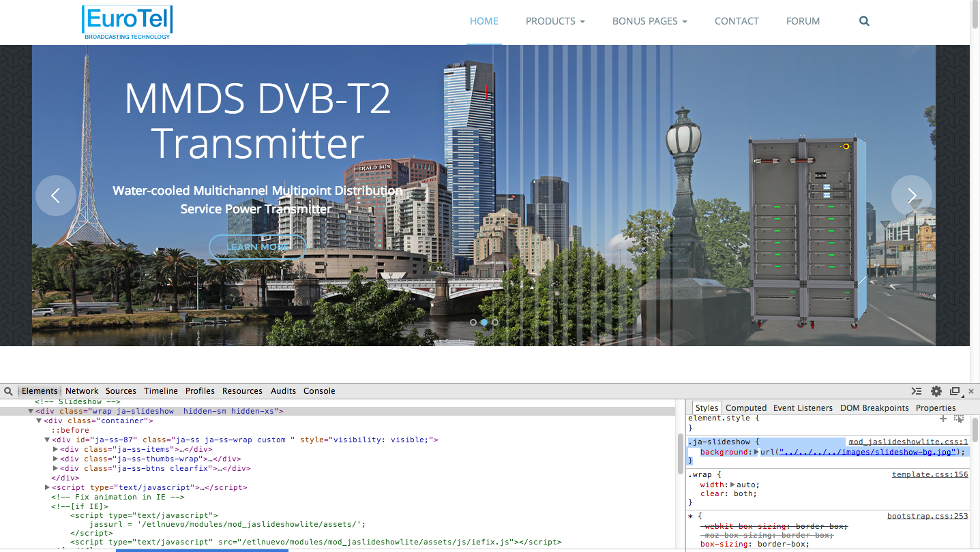
Task: Advance slideshow with the right arrow
Action: pyautogui.click(x=911, y=196)
